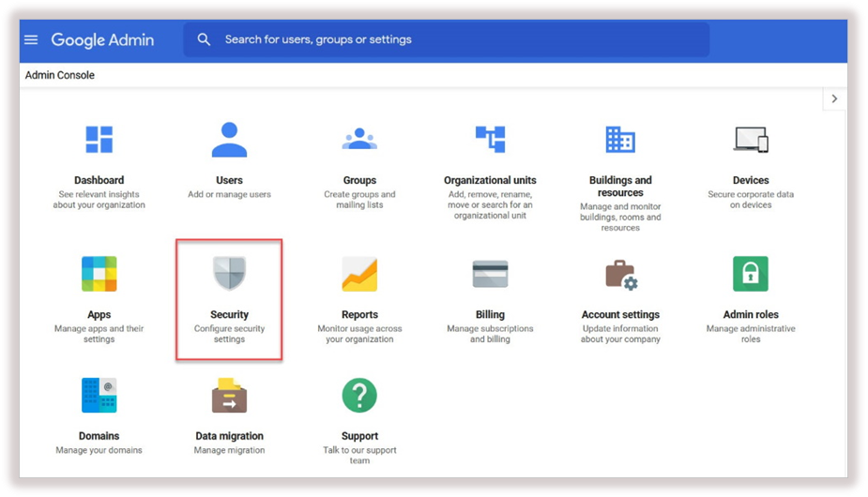Click the Devices title link
The width and height of the screenshot is (868, 497).
pyautogui.click(x=751, y=180)
